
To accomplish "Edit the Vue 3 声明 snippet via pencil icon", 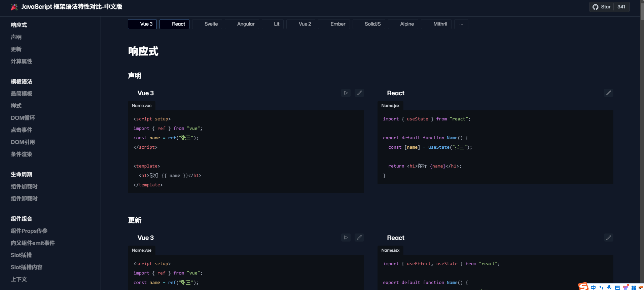I will [x=359, y=93].
